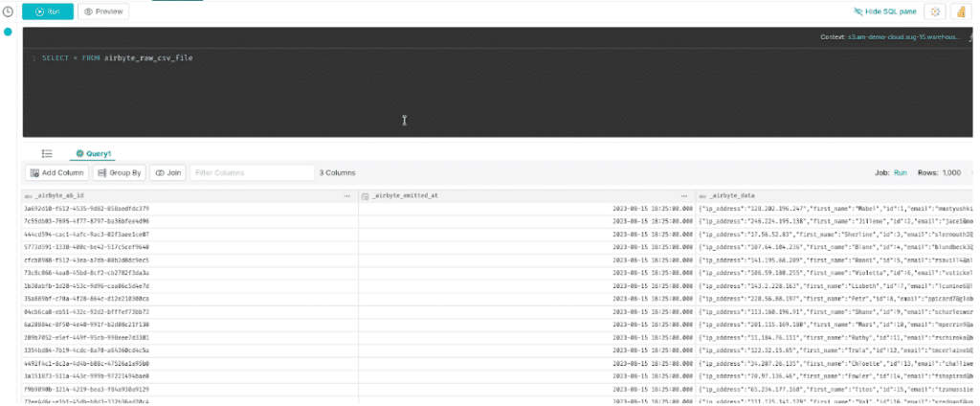Open _airbyte_ab_id column options menu
980x406 pixels.
coord(346,194)
